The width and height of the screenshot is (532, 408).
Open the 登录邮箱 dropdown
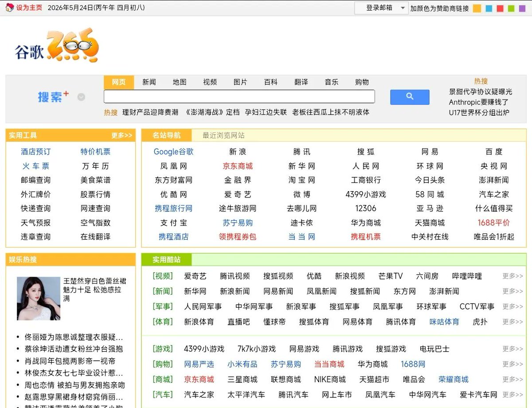coord(381,8)
